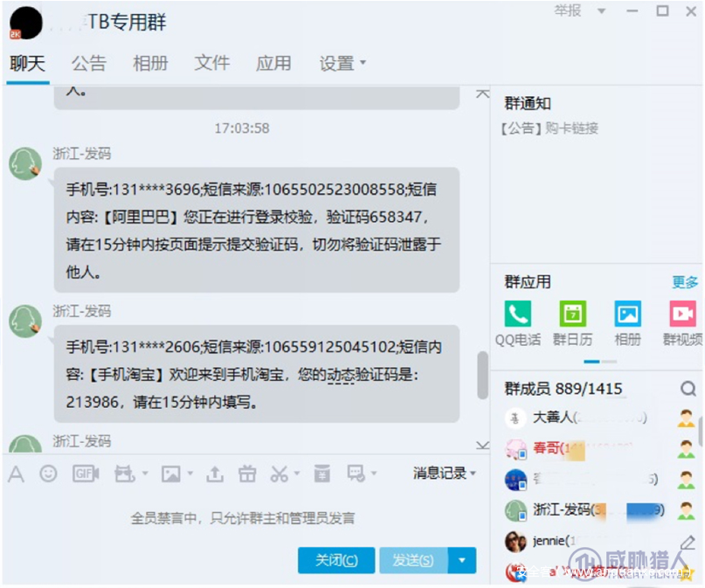Expand the send button dropdown arrow
The width and height of the screenshot is (705, 588).
460,561
